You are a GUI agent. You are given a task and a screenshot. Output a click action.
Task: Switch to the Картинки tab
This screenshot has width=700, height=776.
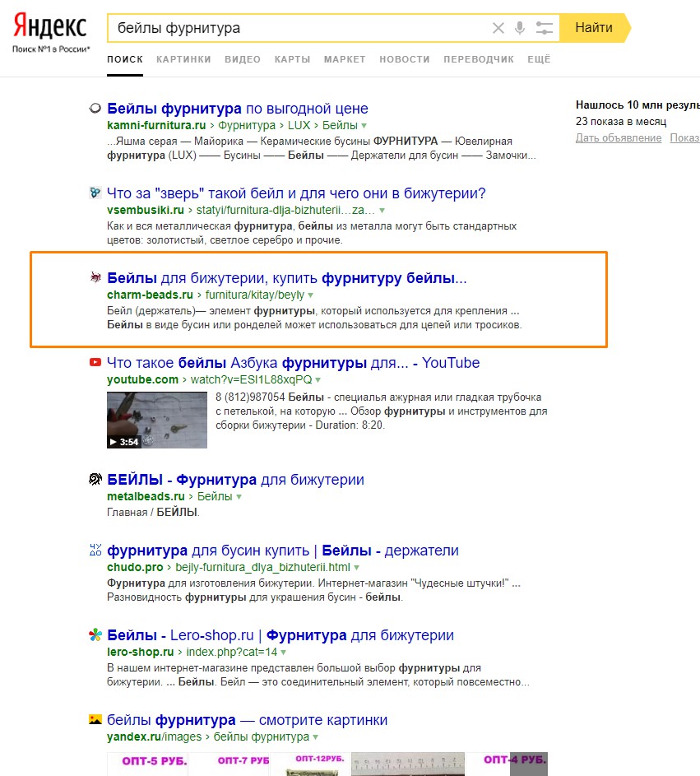pos(183,59)
